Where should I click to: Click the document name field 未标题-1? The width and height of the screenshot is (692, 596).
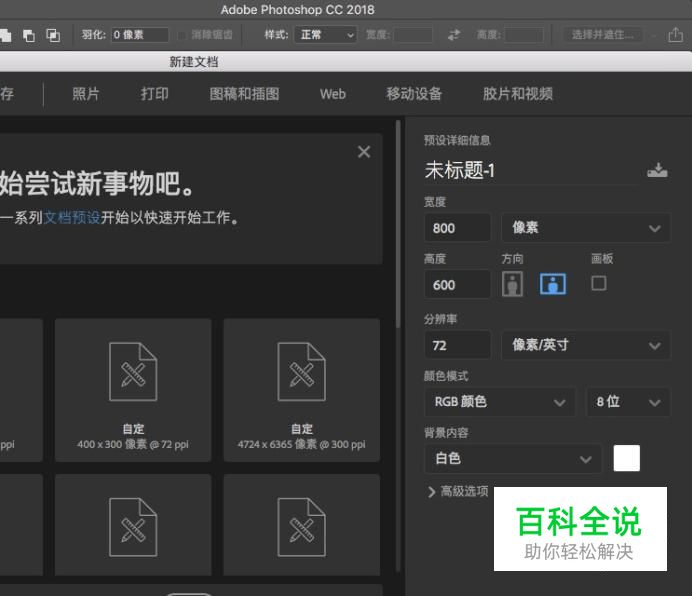point(531,170)
